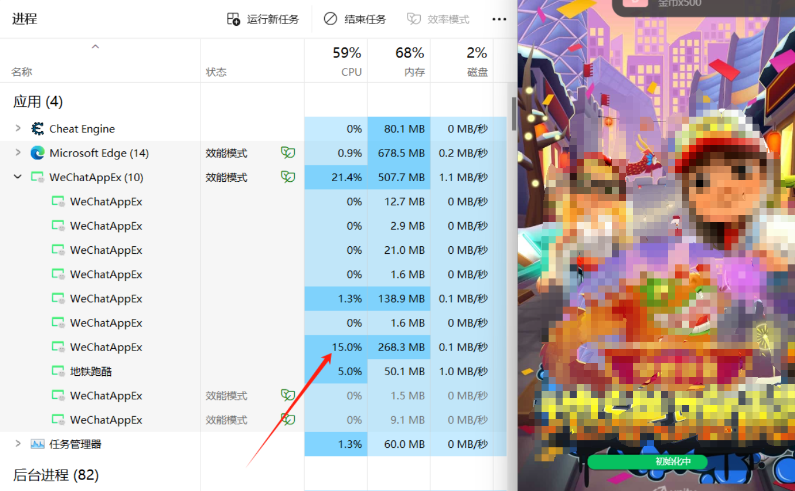Click the green 初始化中 progress bar in game

(647, 462)
